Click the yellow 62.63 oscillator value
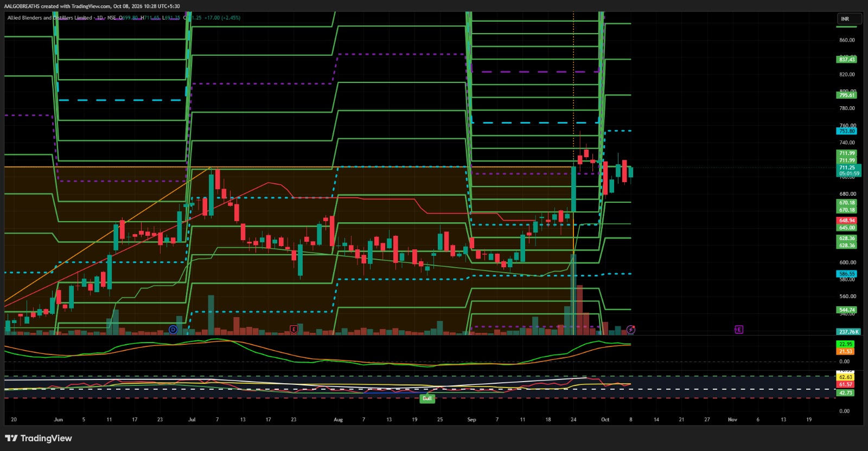 click(x=845, y=377)
